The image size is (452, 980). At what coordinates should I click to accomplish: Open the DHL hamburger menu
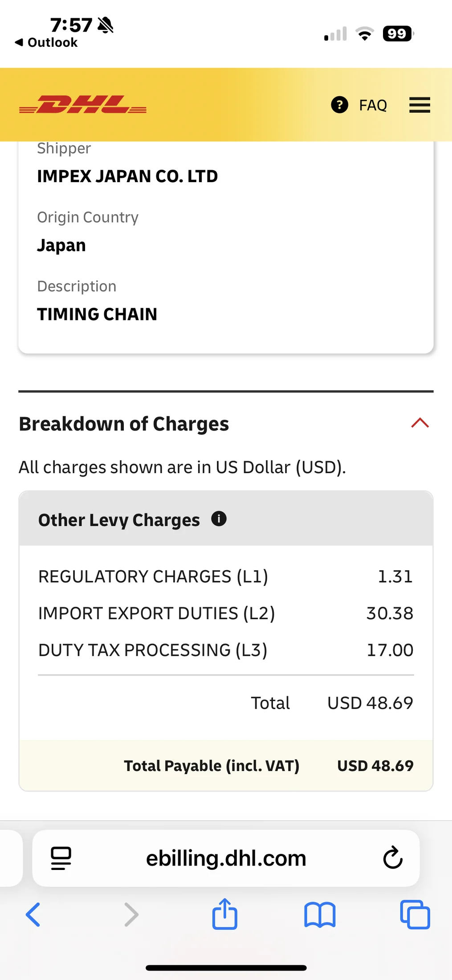click(419, 105)
